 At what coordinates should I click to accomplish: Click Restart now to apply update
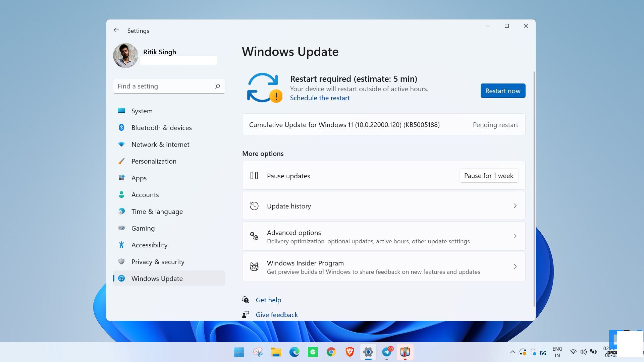(x=503, y=90)
